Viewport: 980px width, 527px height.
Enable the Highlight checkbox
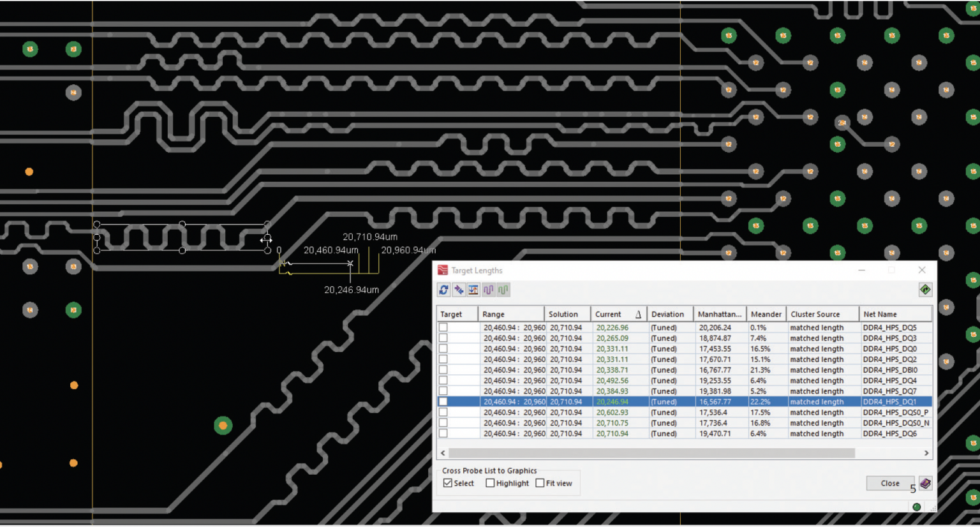[490, 483]
